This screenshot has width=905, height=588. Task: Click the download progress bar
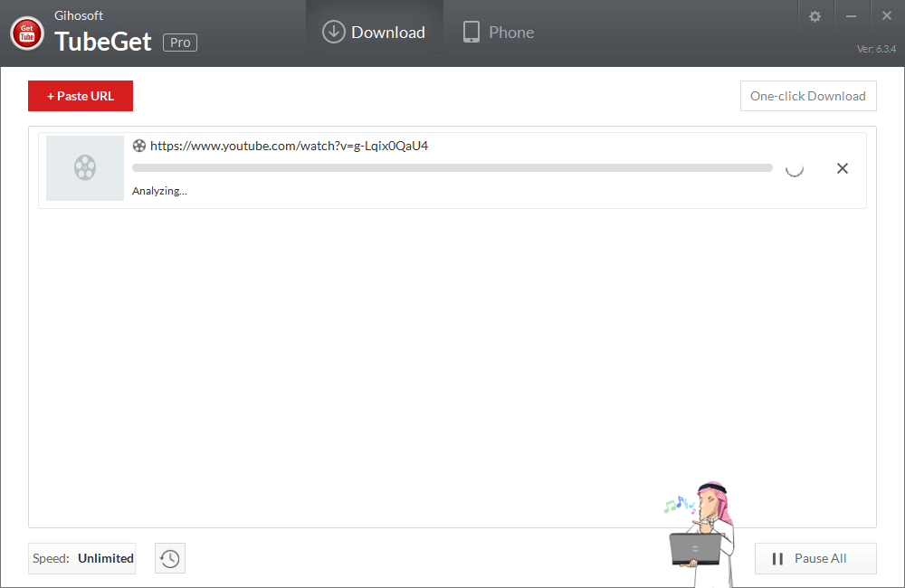coord(452,168)
